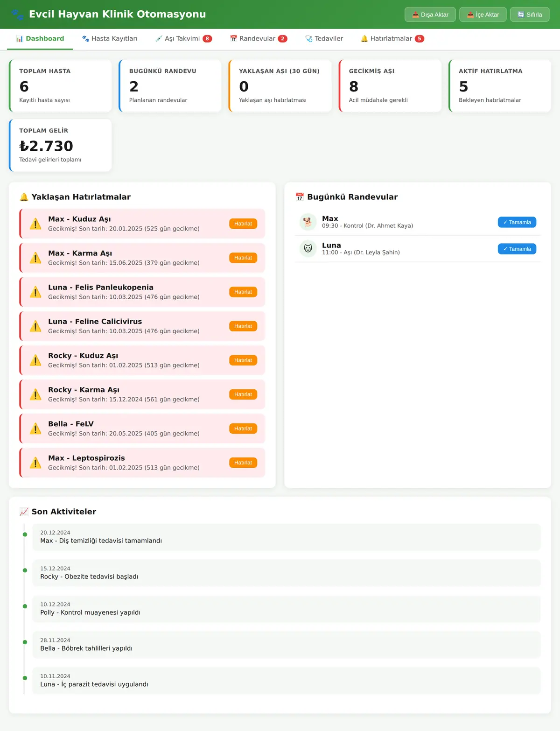Click Hatırlat for Max - Leptospirozis
This screenshot has width=560, height=731.
point(243,462)
